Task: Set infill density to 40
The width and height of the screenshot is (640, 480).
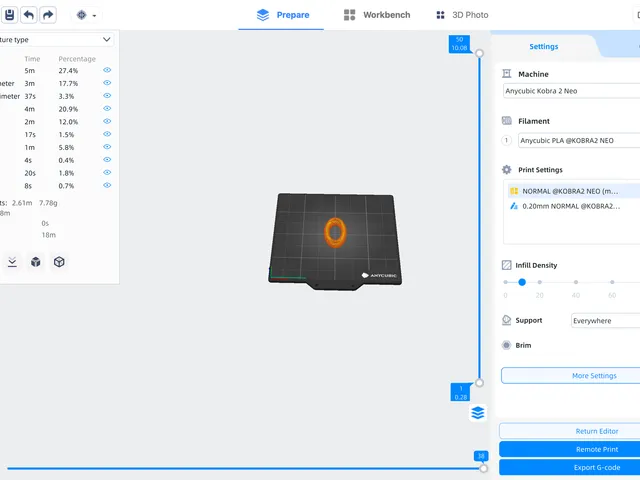Action: coord(576,282)
